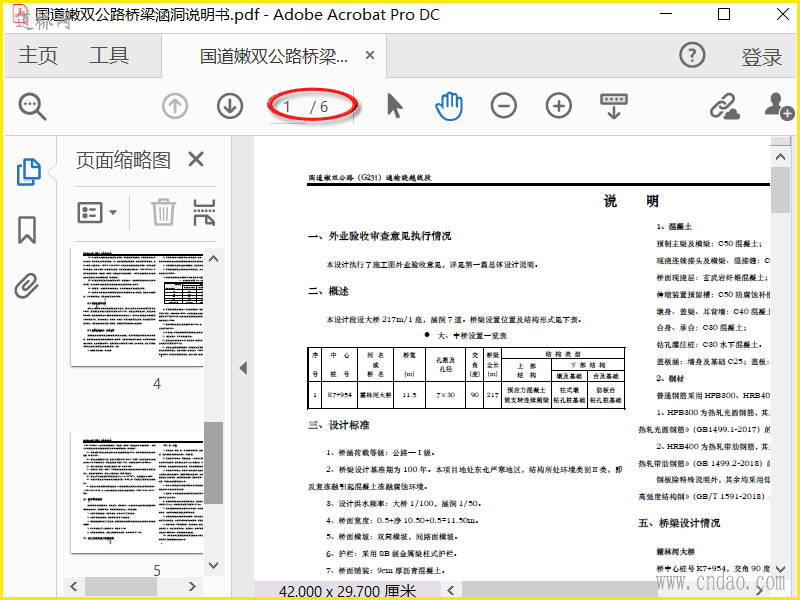The height and width of the screenshot is (600, 800).
Task: Click 登录 to sign in
Action: pos(762,56)
